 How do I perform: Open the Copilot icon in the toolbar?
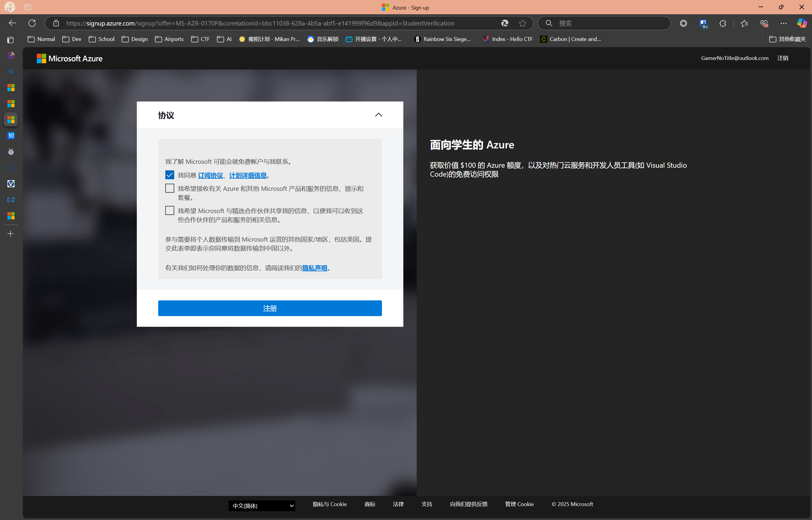point(802,23)
